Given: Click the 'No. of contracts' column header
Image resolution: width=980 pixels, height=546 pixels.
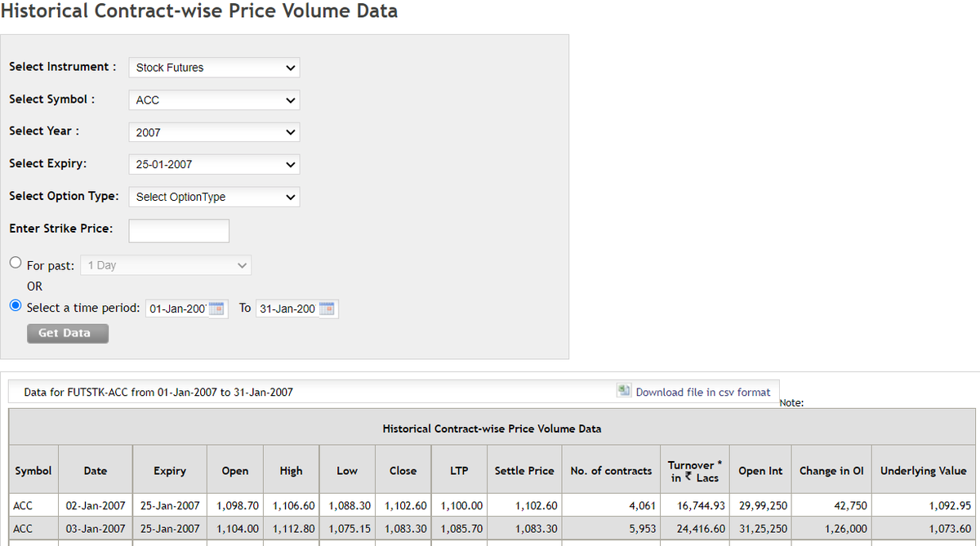Looking at the screenshot, I should (611, 471).
